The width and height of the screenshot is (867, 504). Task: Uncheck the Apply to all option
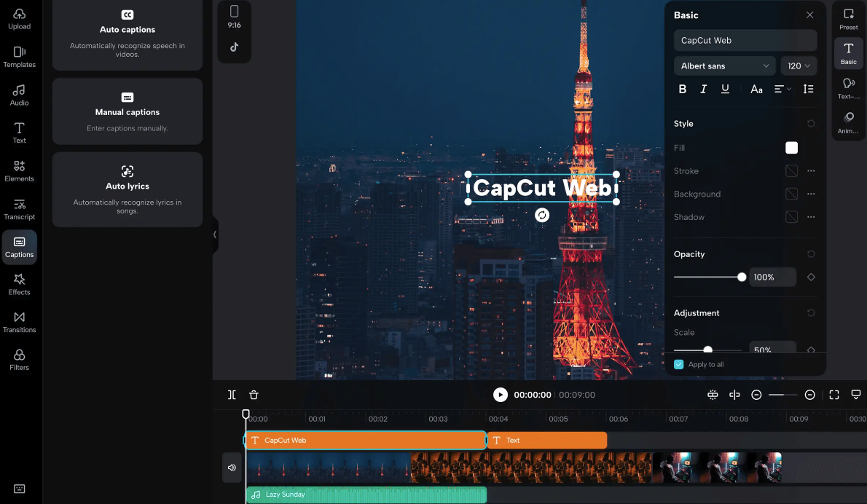(x=679, y=364)
